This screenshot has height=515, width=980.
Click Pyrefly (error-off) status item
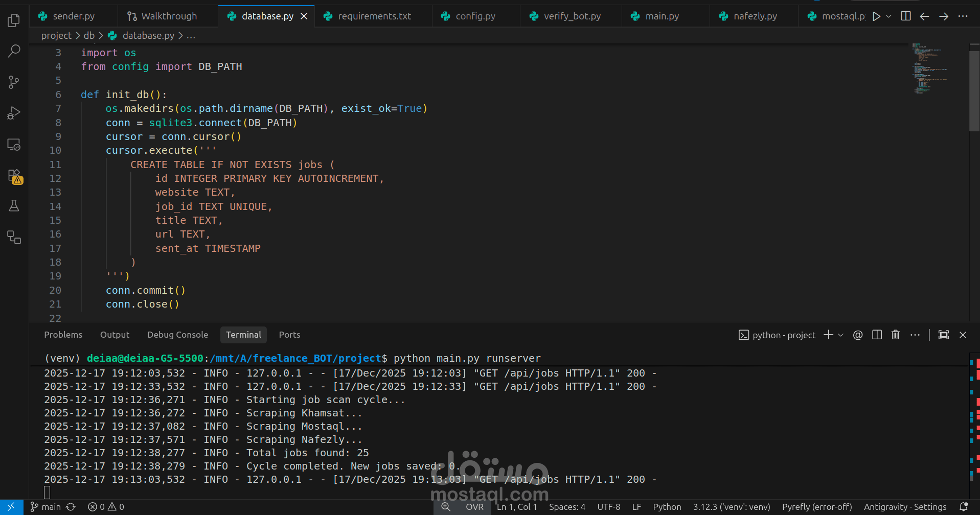click(x=817, y=507)
